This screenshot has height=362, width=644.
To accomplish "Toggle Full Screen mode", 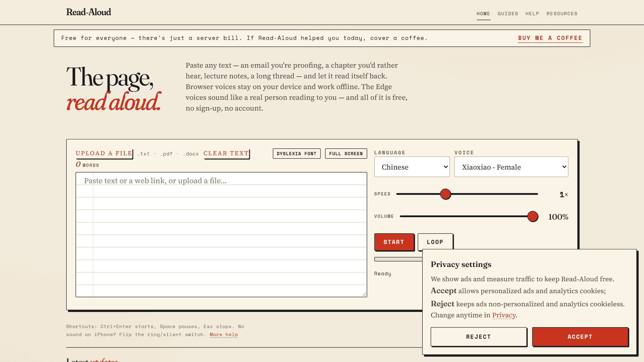I will pos(346,154).
